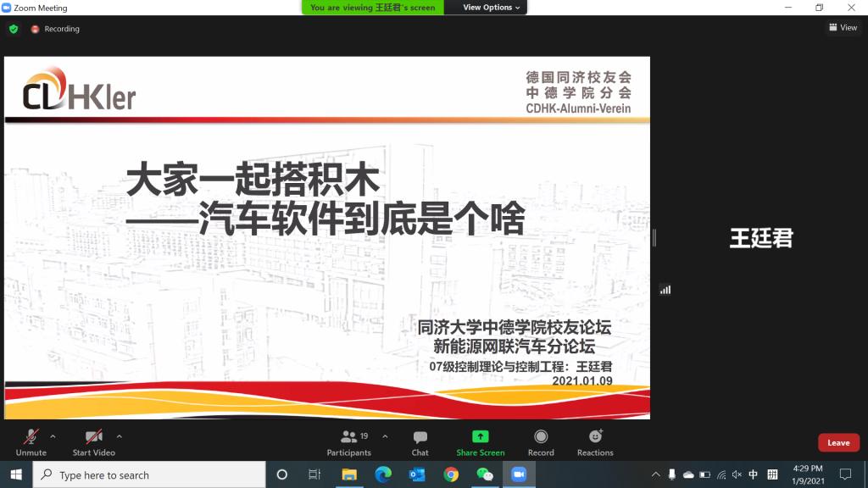
Task: Open the Participants panel
Action: pos(348,442)
